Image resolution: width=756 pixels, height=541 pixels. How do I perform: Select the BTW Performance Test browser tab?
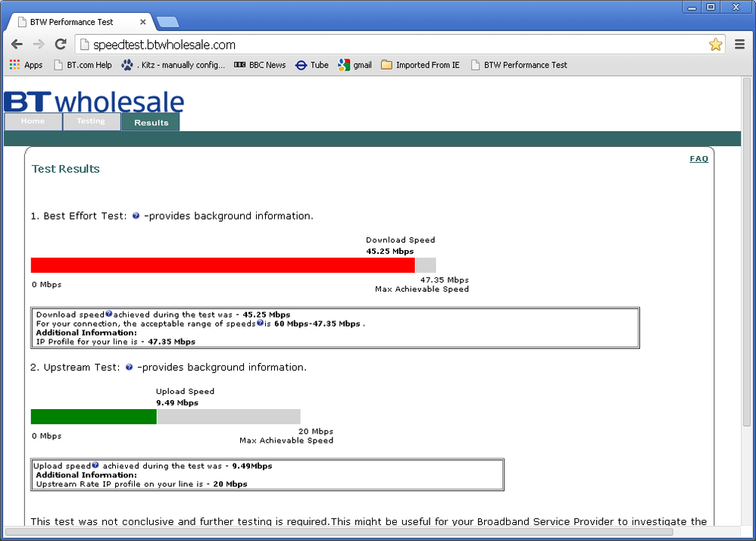[80, 22]
